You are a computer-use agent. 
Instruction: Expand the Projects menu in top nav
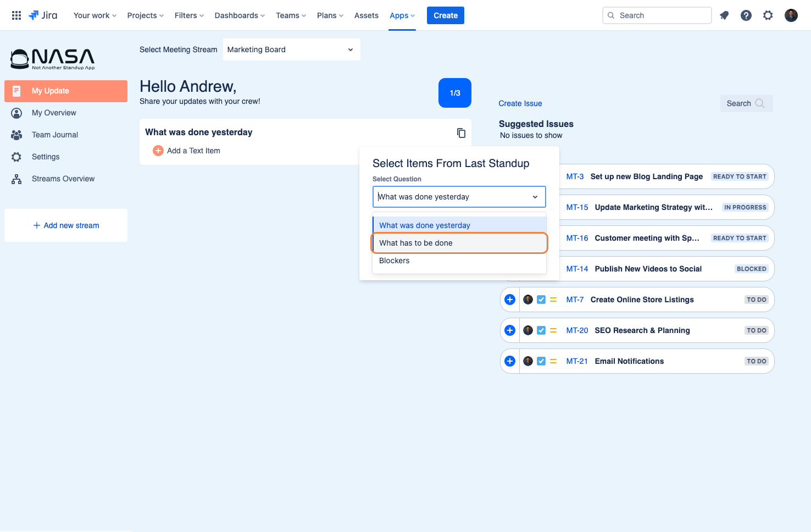(146, 15)
